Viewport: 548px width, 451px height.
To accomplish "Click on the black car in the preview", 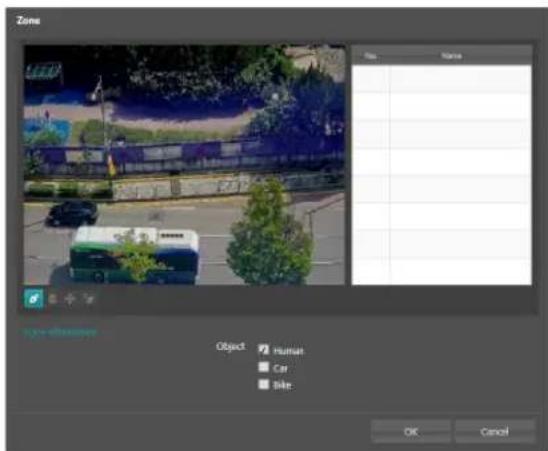I will [x=71, y=213].
